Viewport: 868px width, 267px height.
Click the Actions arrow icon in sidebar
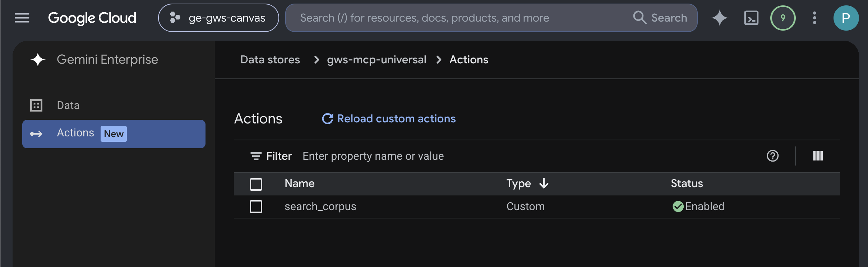(x=36, y=134)
